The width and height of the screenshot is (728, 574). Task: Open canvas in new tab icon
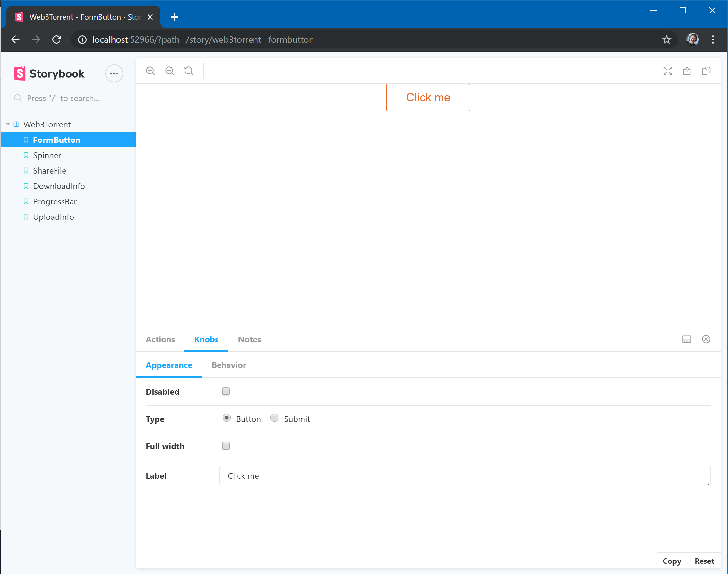tap(687, 71)
